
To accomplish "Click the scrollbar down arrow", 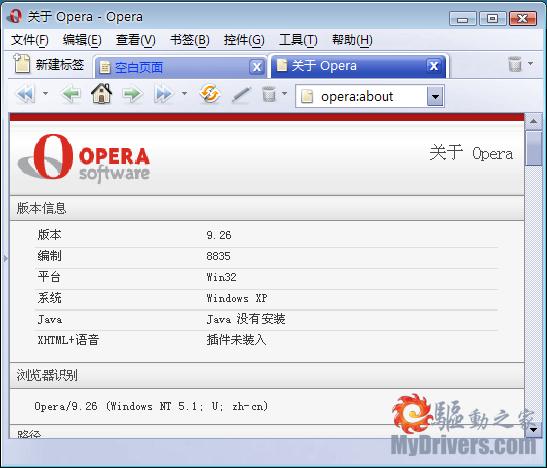I will coord(533,430).
